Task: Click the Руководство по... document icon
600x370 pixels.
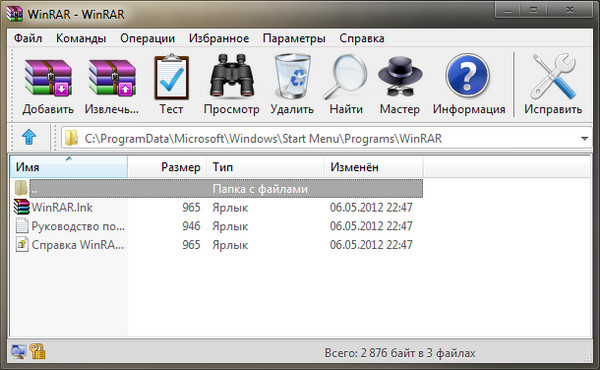Action: coord(22,225)
